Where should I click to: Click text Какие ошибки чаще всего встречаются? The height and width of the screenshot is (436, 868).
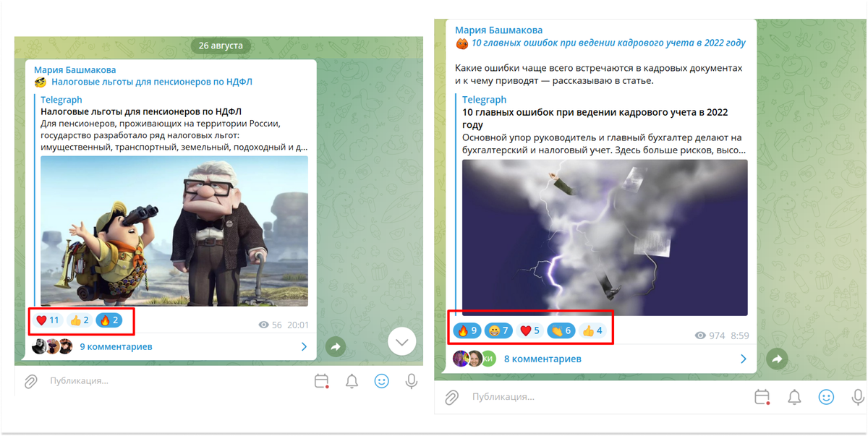click(599, 74)
